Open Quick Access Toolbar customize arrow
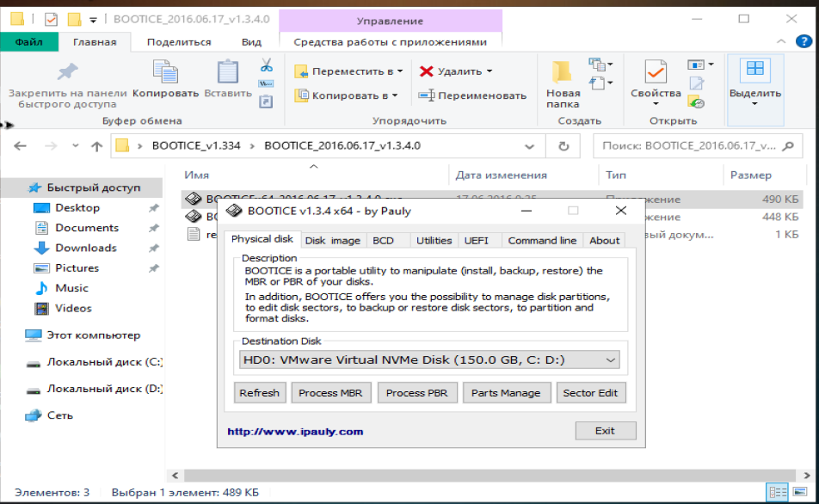This screenshot has height=504, width=819. 93,21
